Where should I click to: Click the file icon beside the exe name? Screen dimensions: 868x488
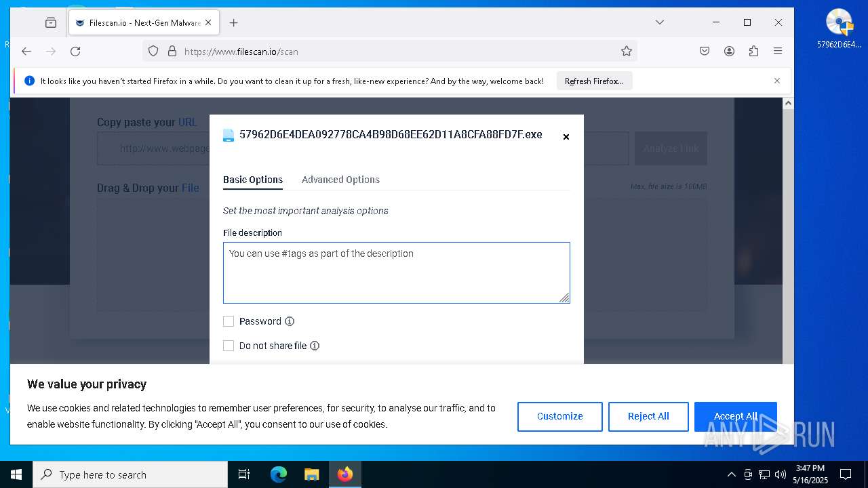229,135
